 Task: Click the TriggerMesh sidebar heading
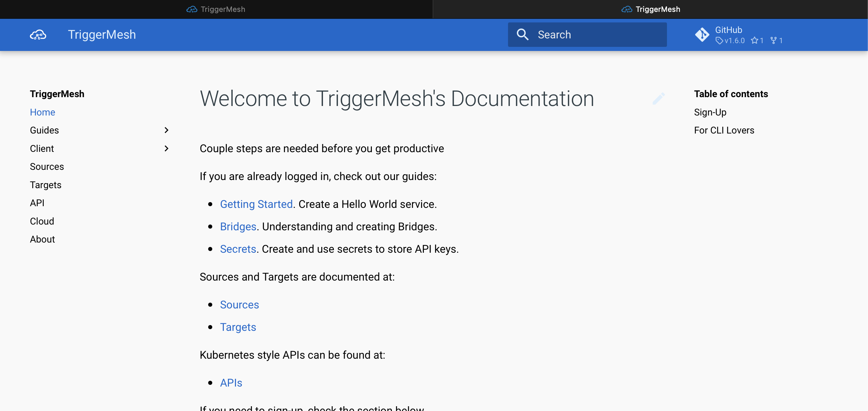(57, 94)
